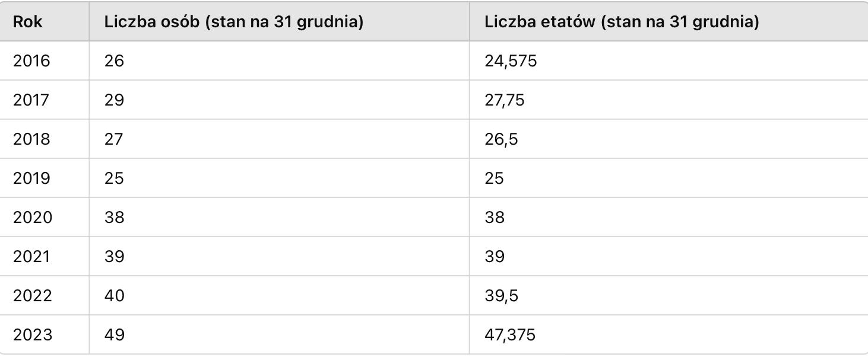Image resolution: width=868 pixels, height=357 pixels.
Task: Select the 47,375 etatów cell
Action: click(x=669, y=334)
